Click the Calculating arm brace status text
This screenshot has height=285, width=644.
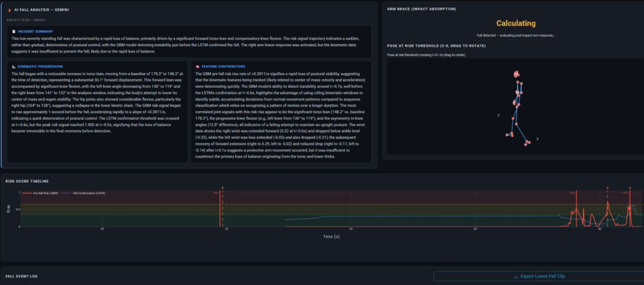[x=516, y=23]
